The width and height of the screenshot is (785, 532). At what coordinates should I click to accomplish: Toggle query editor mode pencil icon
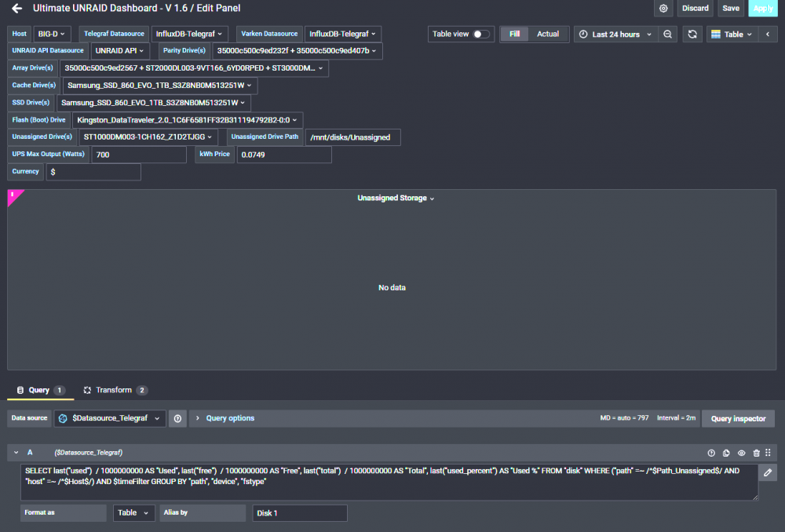point(768,472)
